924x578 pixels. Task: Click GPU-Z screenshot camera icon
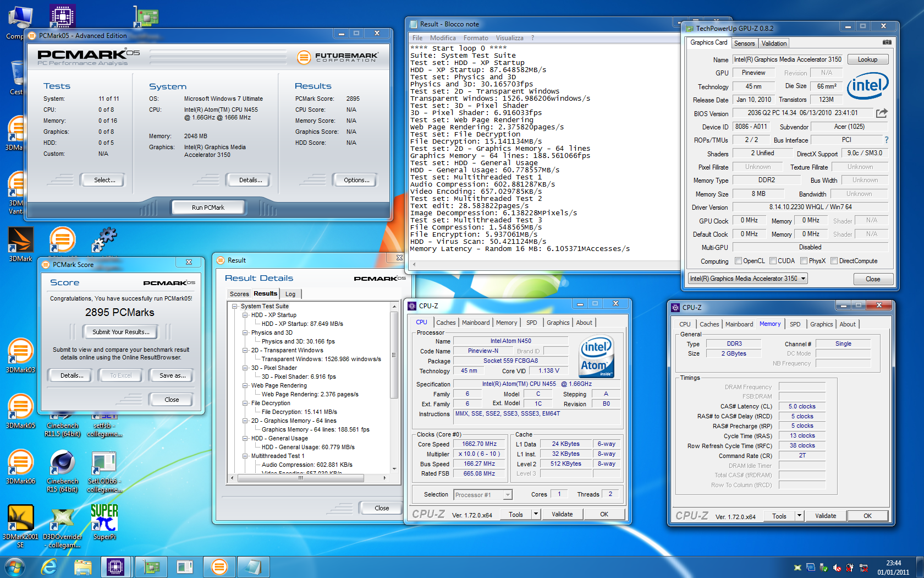[x=887, y=42]
